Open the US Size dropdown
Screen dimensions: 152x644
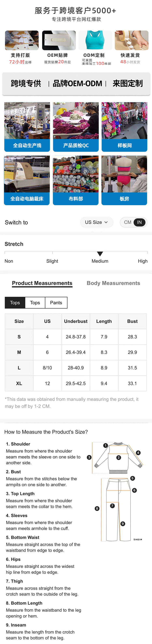[x=96, y=222]
